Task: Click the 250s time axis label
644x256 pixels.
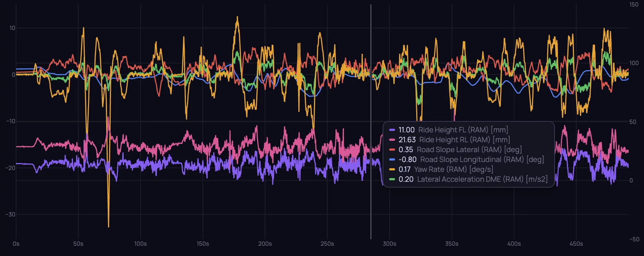Action: [327, 244]
